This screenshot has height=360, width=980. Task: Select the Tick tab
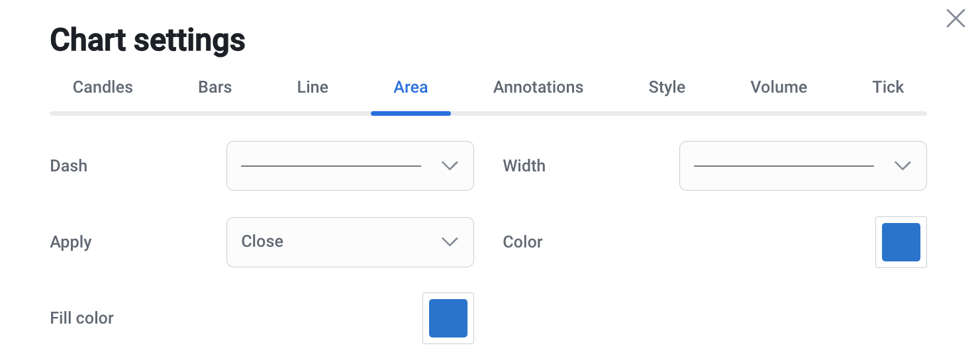(x=888, y=87)
